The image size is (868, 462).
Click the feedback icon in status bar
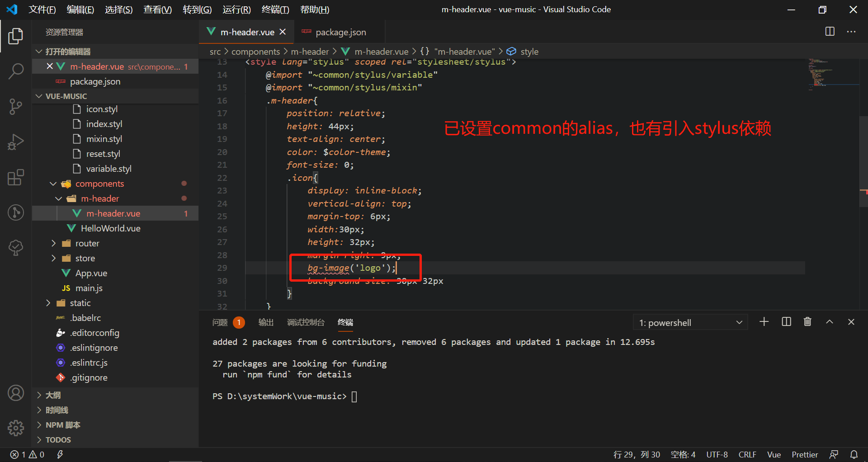pos(834,455)
